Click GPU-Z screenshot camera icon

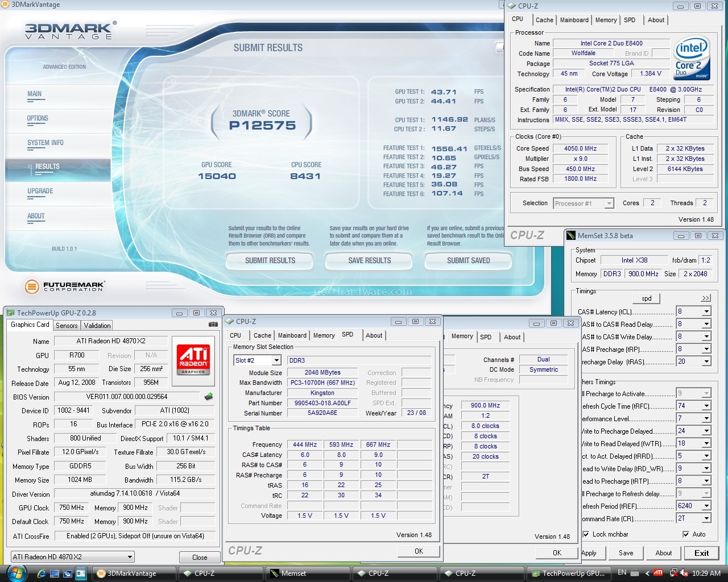[213, 325]
